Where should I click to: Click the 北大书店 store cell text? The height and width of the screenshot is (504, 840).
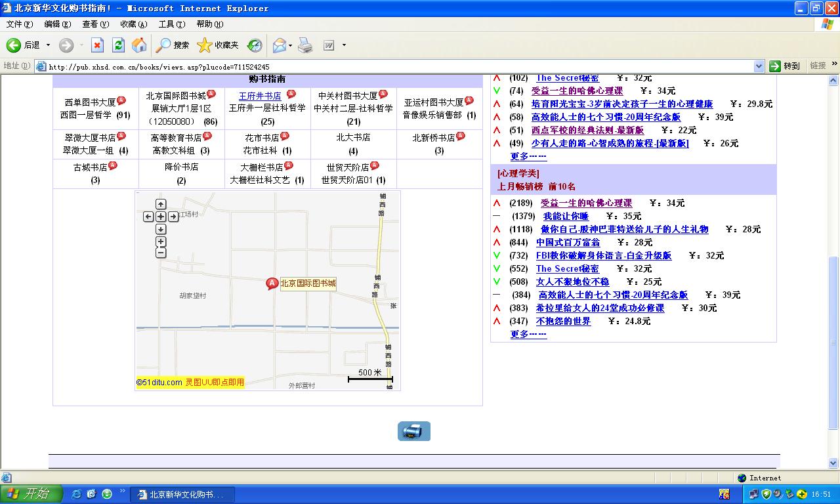tap(353, 138)
